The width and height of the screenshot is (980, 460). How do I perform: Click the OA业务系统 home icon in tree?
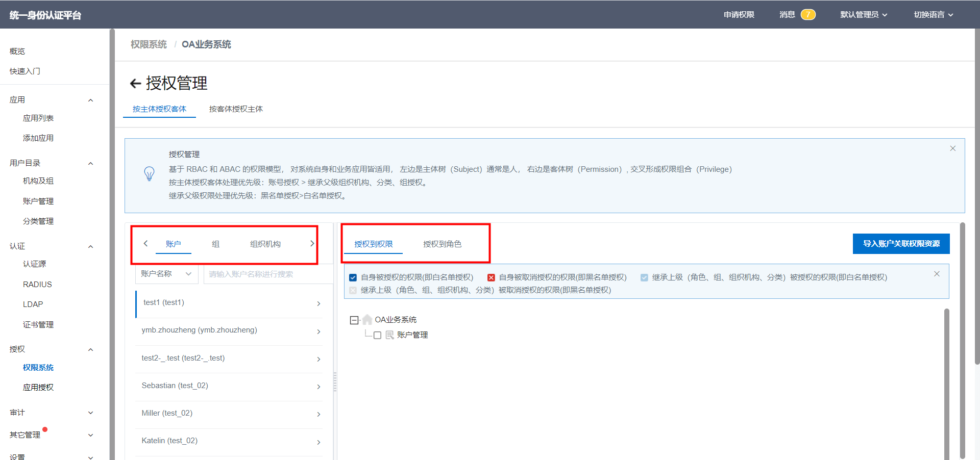(x=367, y=320)
